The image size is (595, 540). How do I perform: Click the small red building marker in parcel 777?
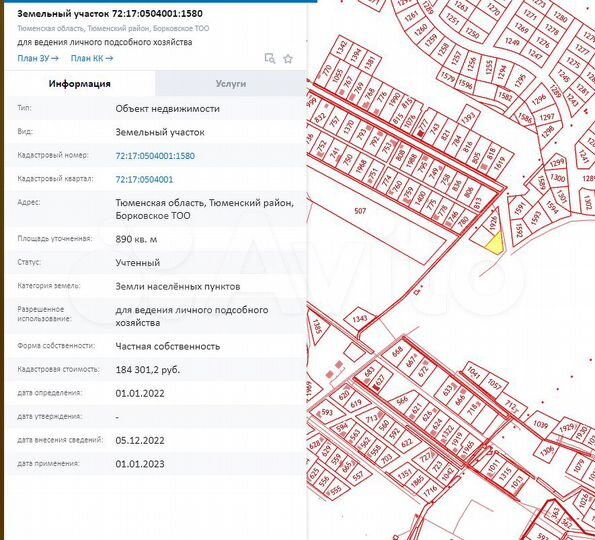tap(420, 133)
